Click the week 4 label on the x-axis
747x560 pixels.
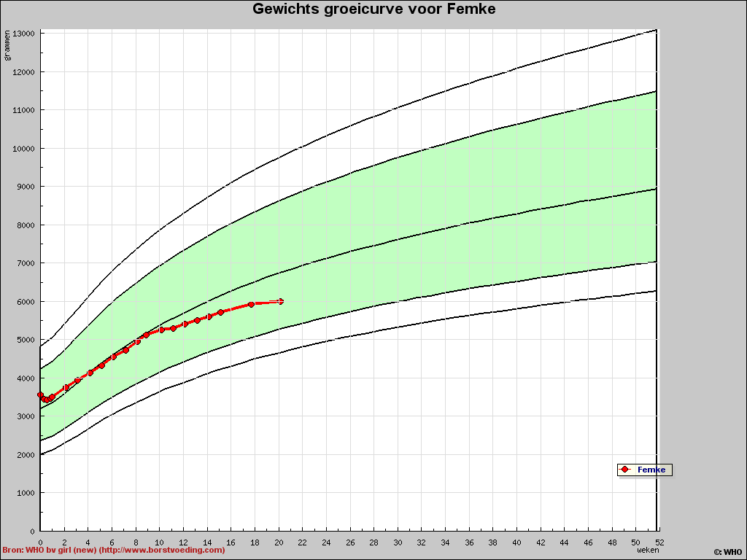[88, 542]
